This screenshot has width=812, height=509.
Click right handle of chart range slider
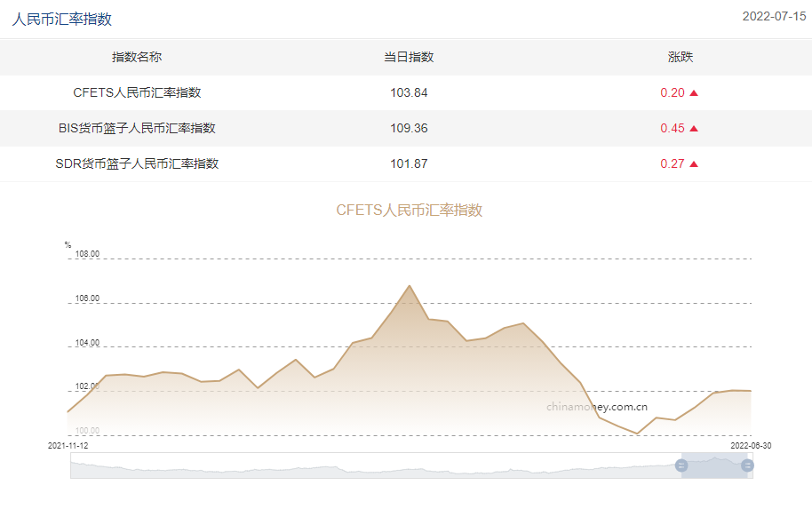pos(747,465)
